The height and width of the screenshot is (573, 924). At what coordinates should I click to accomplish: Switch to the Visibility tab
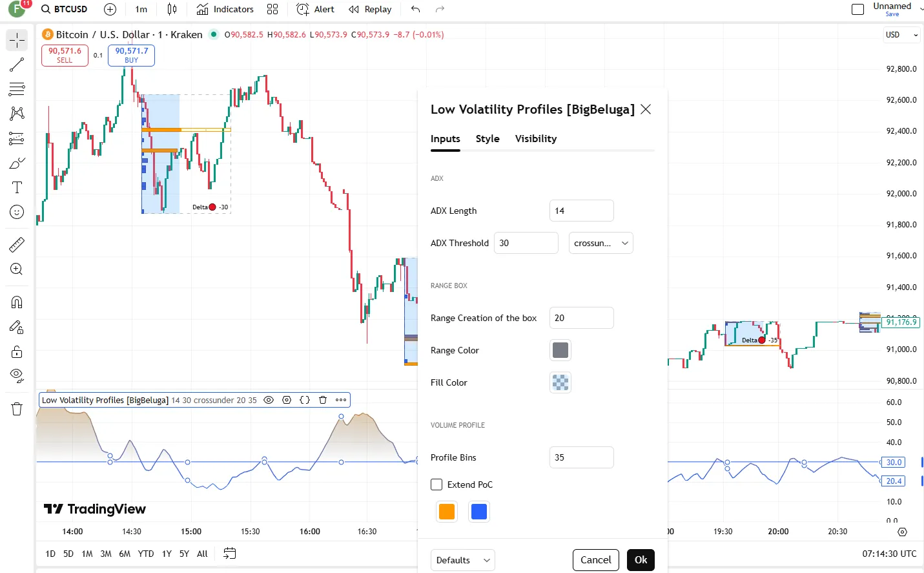click(535, 139)
